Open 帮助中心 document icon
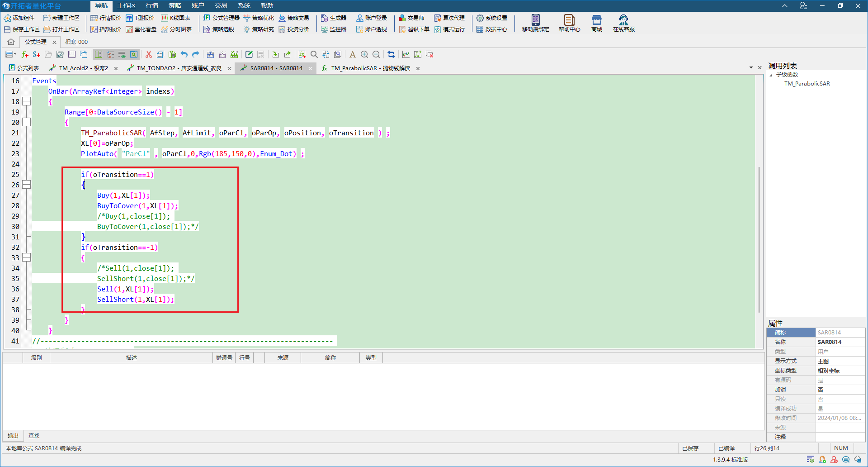This screenshot has width=868, height=467. point(569,23)
